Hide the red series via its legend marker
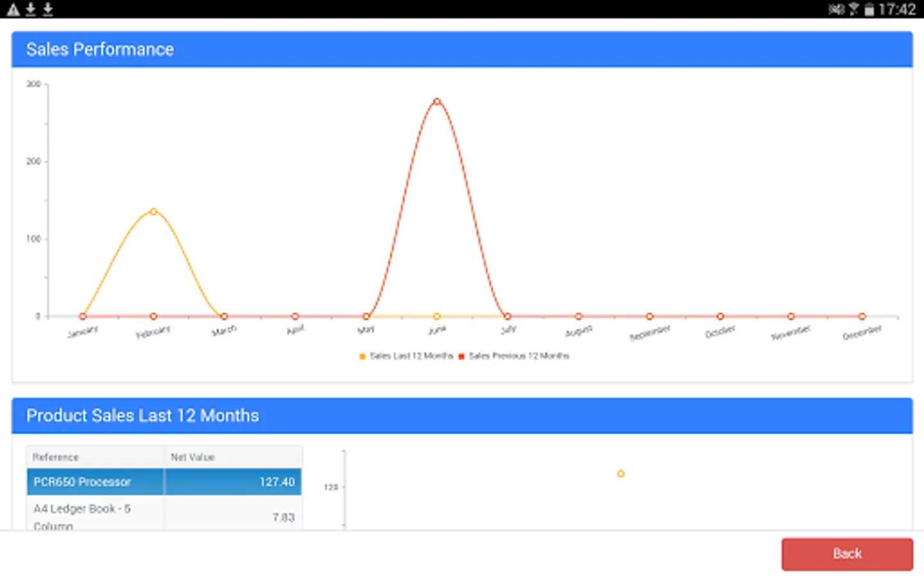 tap(461, 356)
